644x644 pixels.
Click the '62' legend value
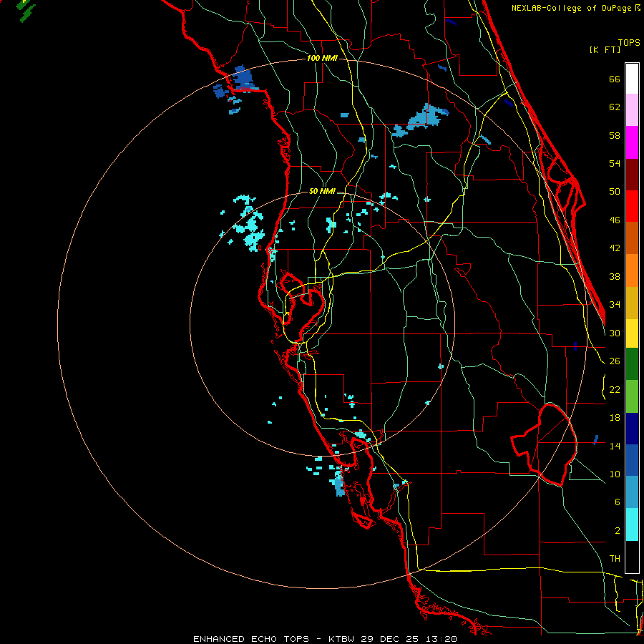tap(615, 107)
